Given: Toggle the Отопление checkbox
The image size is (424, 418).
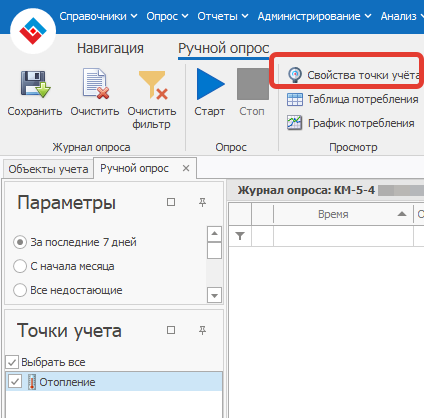Looking at the screenshot, I should 15,382.
